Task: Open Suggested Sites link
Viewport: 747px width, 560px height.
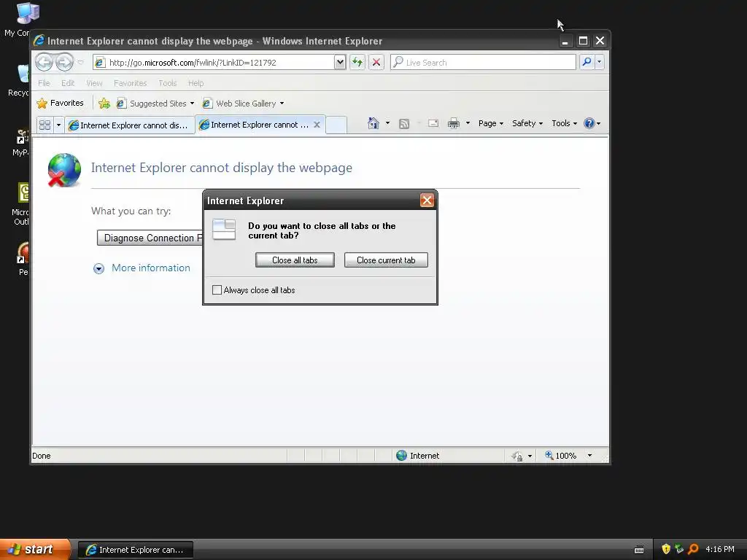Action: pos(155,104)
